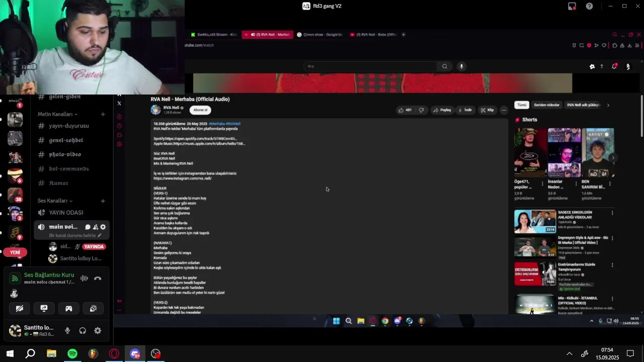Image resolution: width=644 pixels, height=362 pixels.
Task: Click the YAYINDA live badge
Action: pyautogui.click(x=94, y=247)
